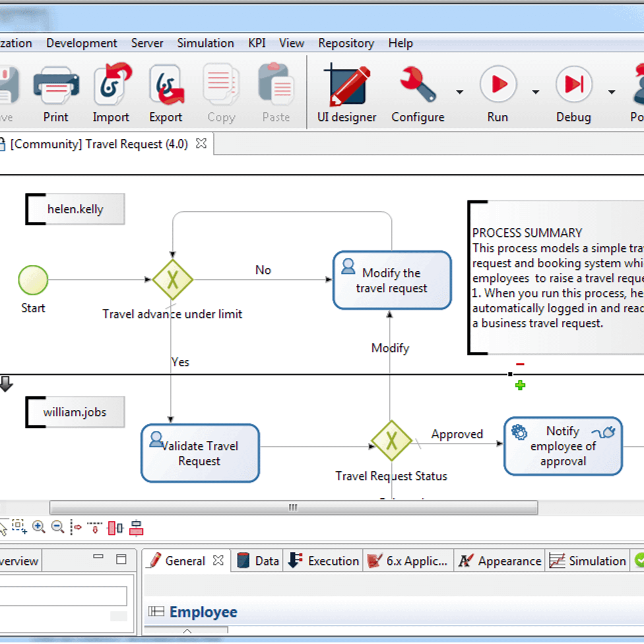This screenshot has width=644, height=644.
Task: Click the zoom in magnifier
Action: coord(39,527)
